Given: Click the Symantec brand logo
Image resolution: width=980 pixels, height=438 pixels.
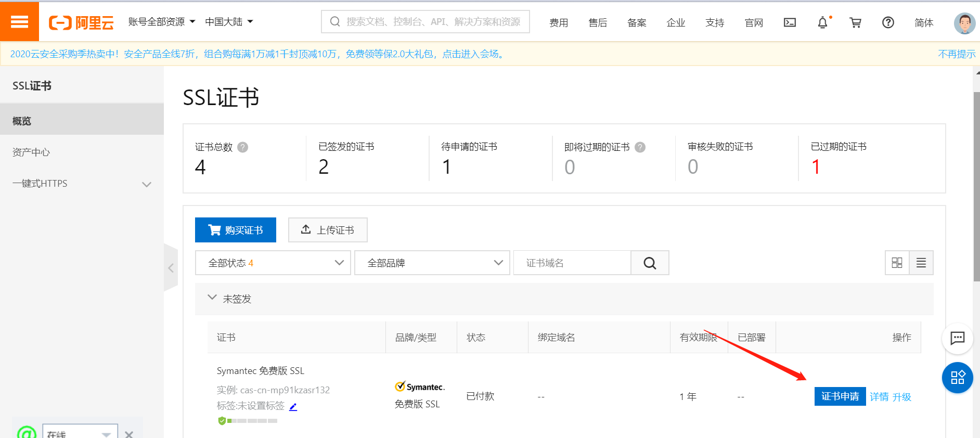Looking at the screenshot, I should [x=420, y=387].
